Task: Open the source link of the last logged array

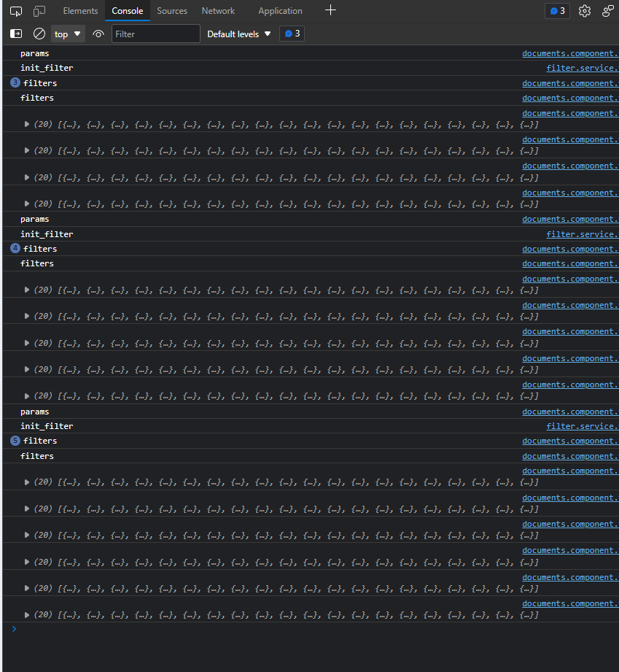Action: tap(570, 604)
